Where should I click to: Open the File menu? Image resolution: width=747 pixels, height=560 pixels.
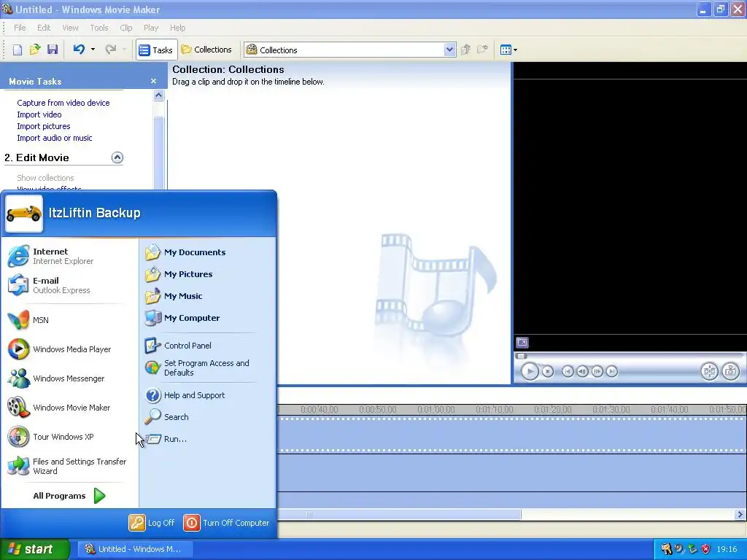(20, 28)
